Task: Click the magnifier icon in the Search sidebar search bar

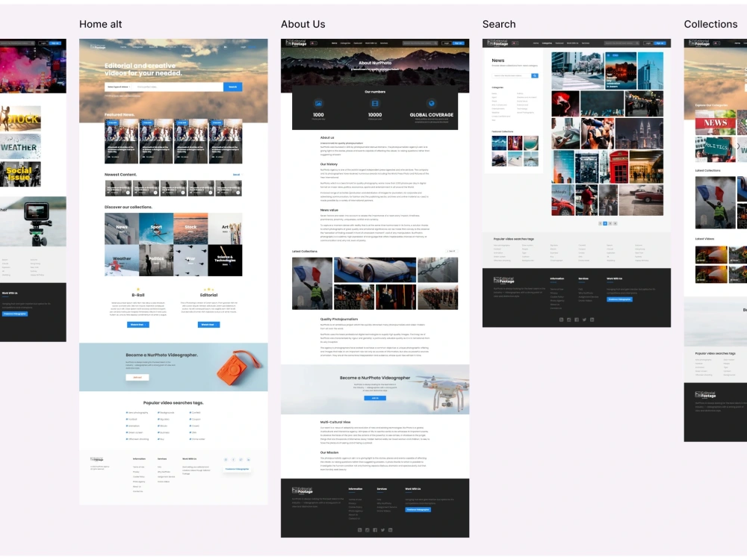Action: coord(535,75)
